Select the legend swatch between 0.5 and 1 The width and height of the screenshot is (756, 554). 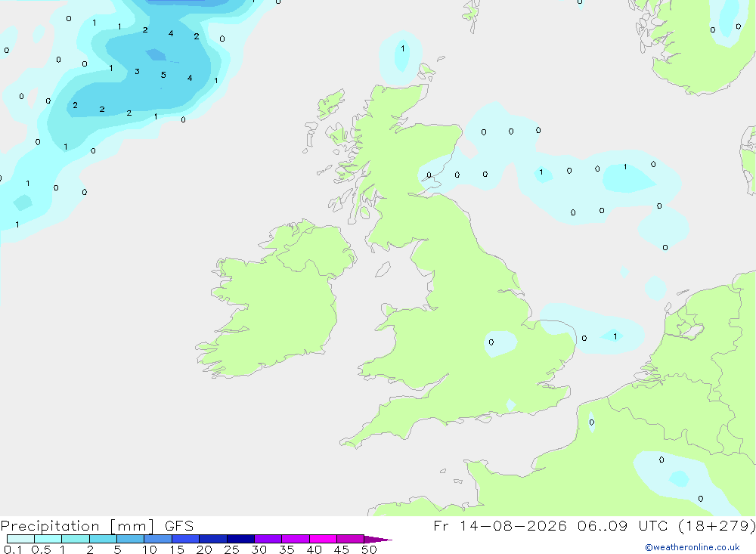pos(48,539)
